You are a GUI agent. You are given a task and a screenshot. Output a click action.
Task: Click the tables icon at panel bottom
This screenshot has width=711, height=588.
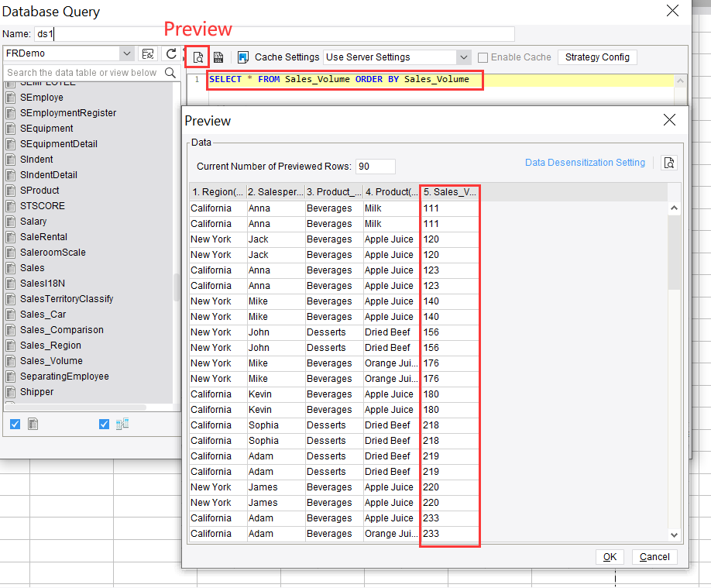click(32, 424)
